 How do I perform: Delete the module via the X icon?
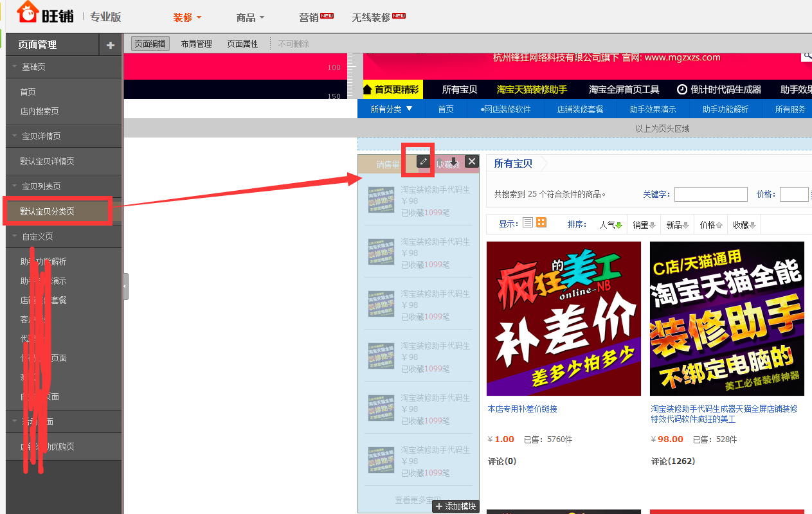tap(472, 161)
